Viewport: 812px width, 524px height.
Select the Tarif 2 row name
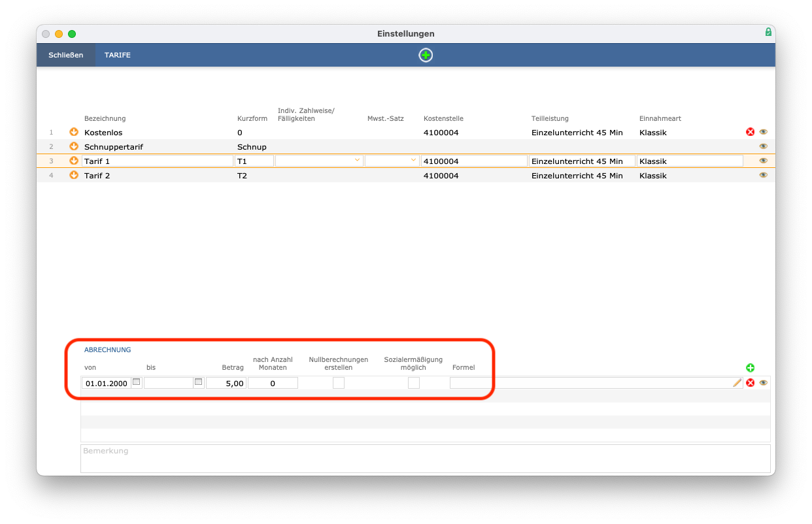tap(97, 176)
